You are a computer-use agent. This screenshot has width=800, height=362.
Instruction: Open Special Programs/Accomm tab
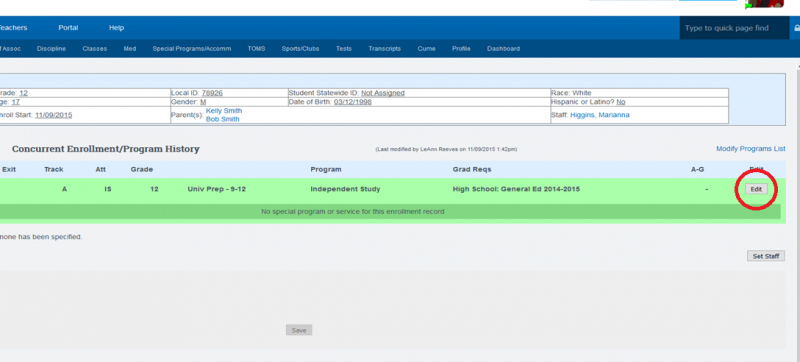(x=192, y=49)
